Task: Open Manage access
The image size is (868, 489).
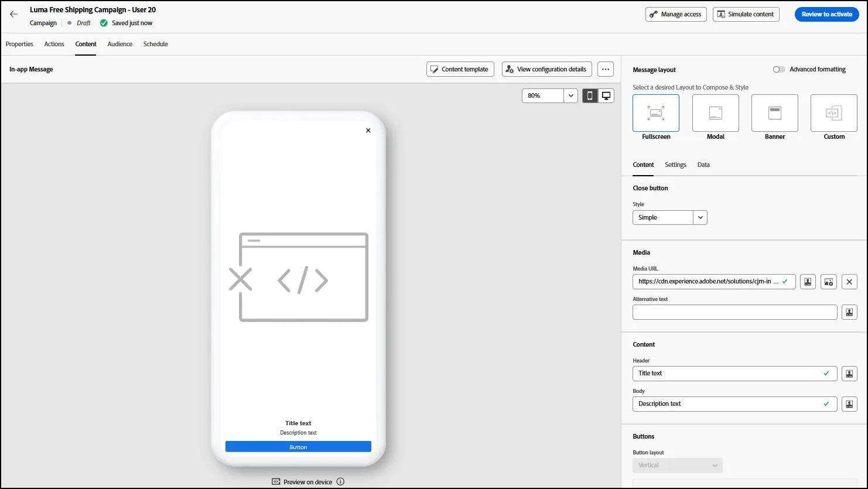Action: click(676, 14)
